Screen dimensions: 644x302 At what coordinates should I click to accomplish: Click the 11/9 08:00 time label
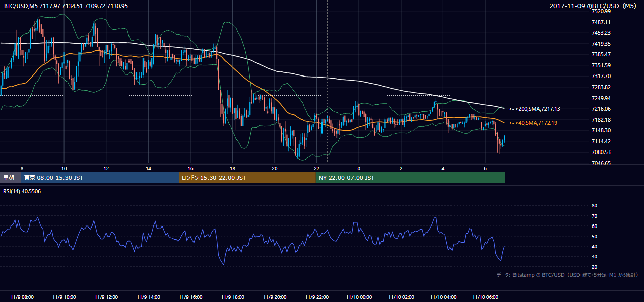22,297
